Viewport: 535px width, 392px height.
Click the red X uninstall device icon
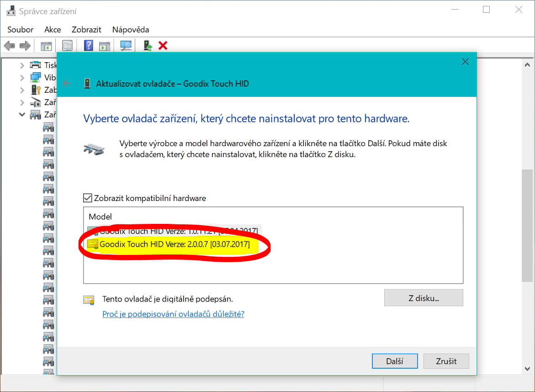(163, 46)
